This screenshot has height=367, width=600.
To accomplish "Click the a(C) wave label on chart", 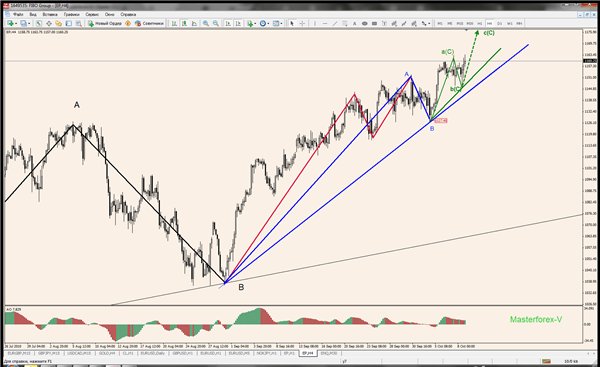I will click(x=447, y=51).
